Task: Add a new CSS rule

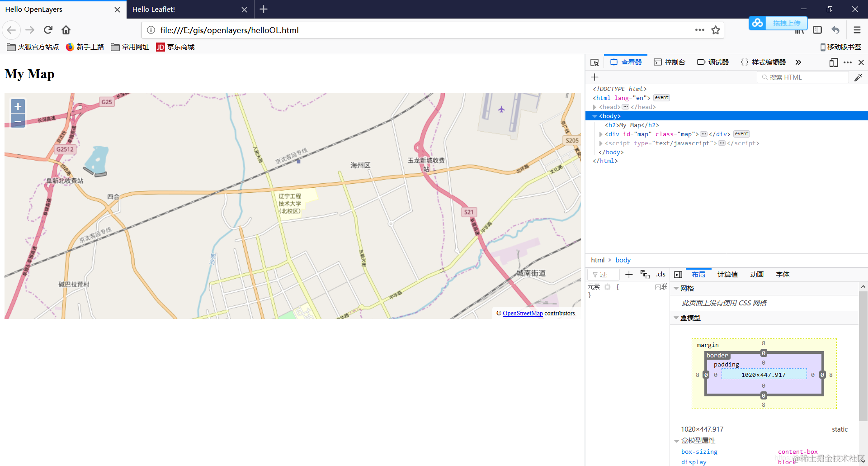Action: click(629, 274)
